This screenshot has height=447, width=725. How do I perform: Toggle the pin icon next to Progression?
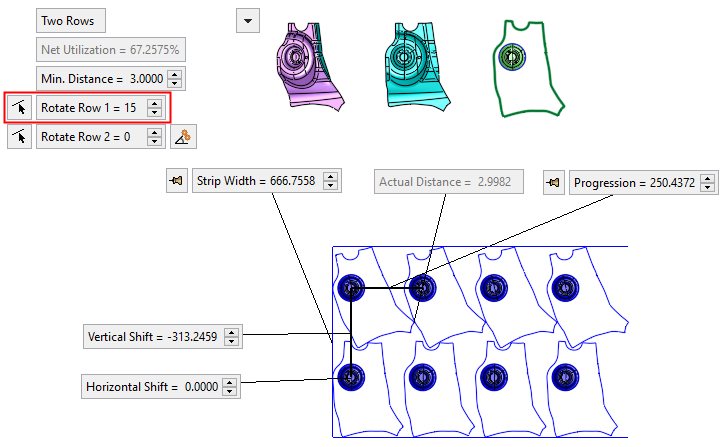click(554, 183)
